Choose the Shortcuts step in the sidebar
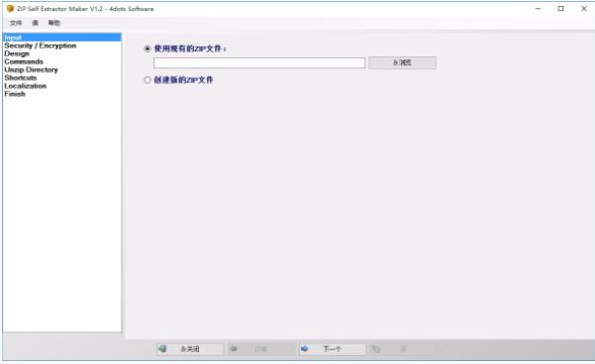Image resolution: width=595 pixels, height=364 pixels. [x=21, y=78]
